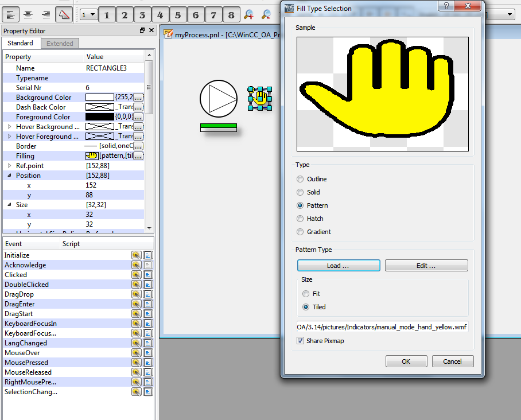
Task: Click the zoom in magnifier icon
Action: [x=249, y=14]
